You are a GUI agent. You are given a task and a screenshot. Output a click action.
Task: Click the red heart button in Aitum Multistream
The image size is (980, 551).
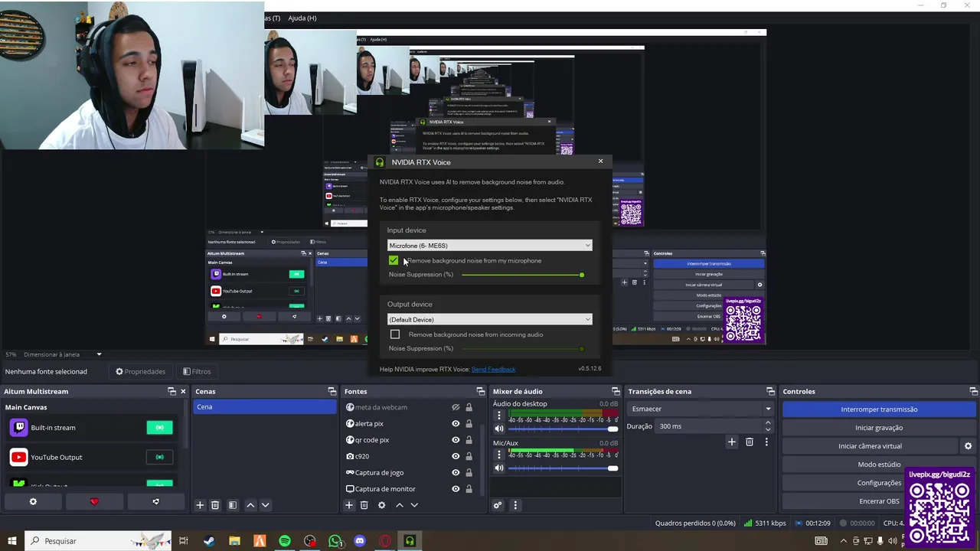coord(94,501)
